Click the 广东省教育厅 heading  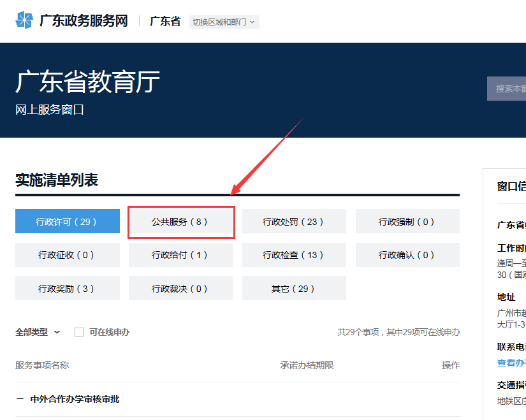click(x=87, y=82)
